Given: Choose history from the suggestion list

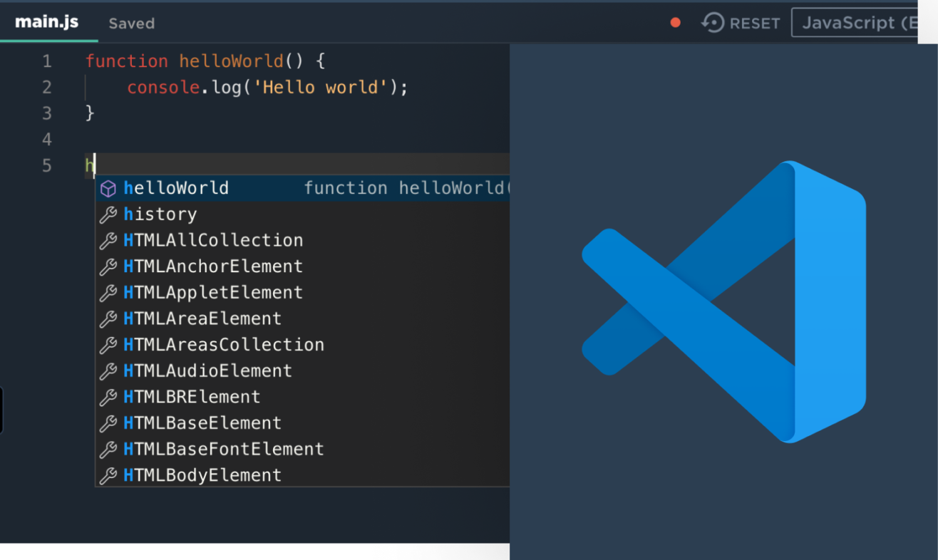Looking at the screenshot, I should tap(160, 214).
